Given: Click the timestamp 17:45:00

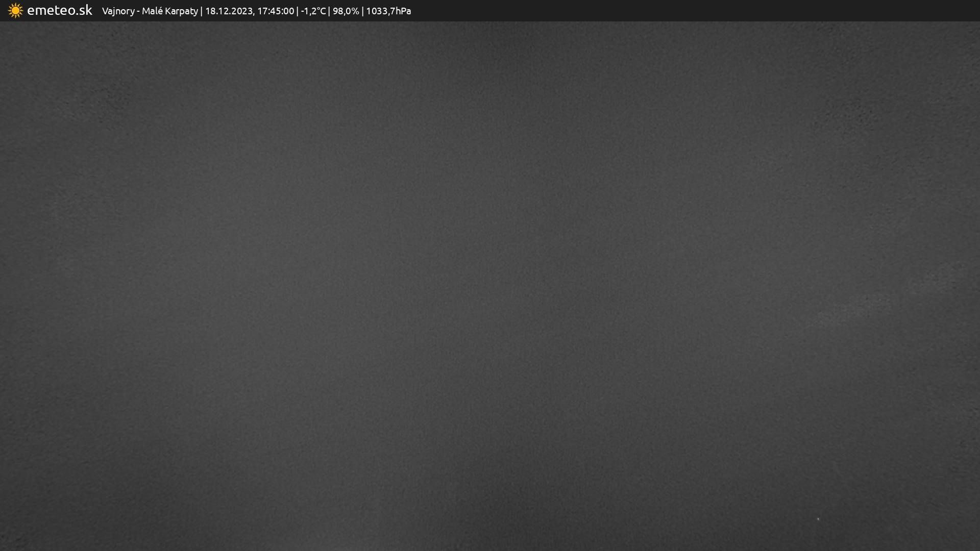Looking at the screenshot, I should tap(276, 11).
